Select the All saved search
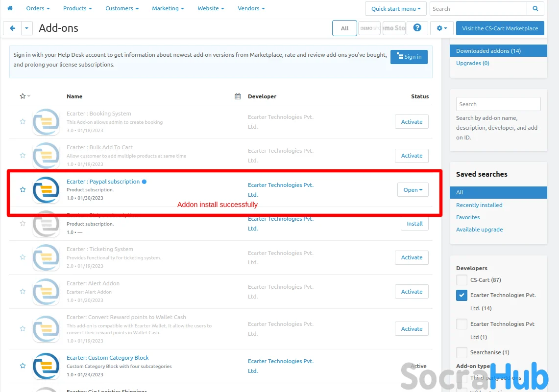This screenshot has height=392, width=559. pos(498,192)
